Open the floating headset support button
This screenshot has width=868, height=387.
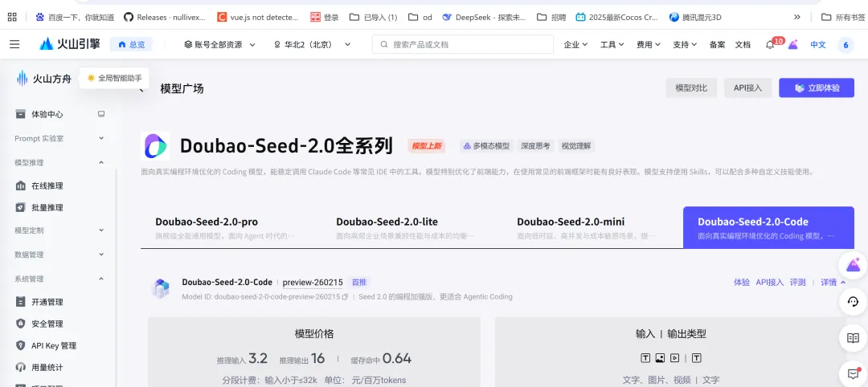click(853, 302)
